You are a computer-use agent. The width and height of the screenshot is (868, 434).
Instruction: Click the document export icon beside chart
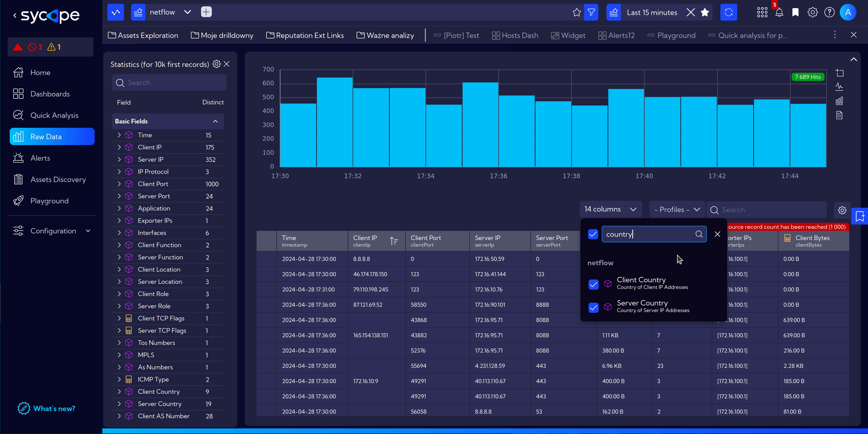click(839, 115)
